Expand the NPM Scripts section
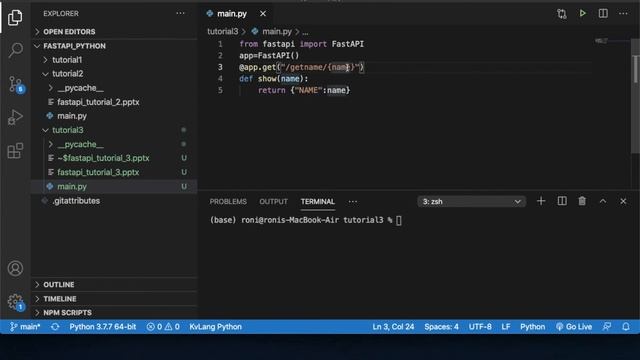This screenshot has width=640, height=360. coord(114,313)
